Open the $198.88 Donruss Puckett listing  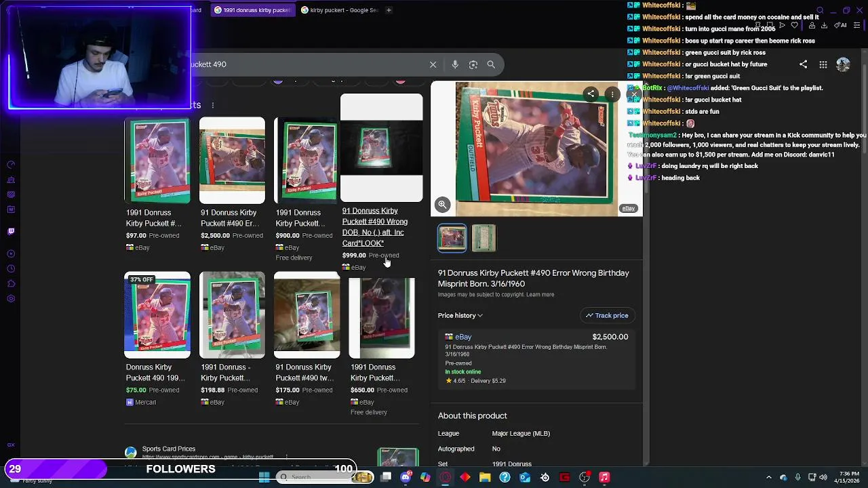[x=232, y=339]
